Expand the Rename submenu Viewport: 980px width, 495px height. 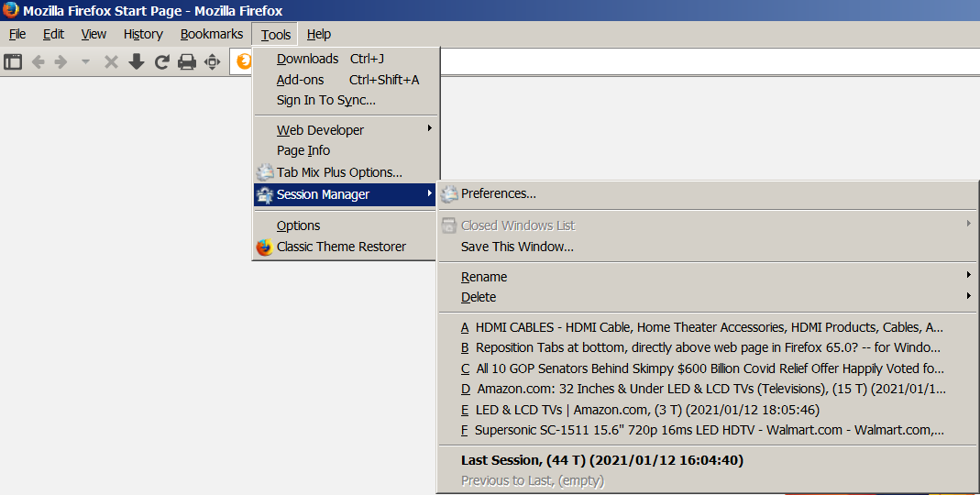[x=708, y=277]
